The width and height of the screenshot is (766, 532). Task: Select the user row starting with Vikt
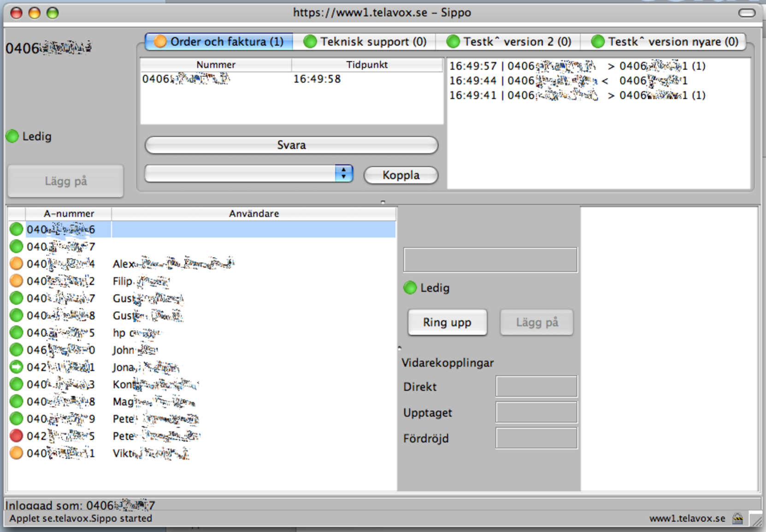tap(202, 453)
